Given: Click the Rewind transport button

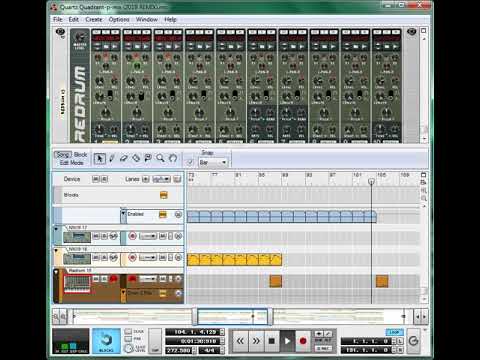Looking at the screenshot, I should pyautogui.click(x=240, y=341).
